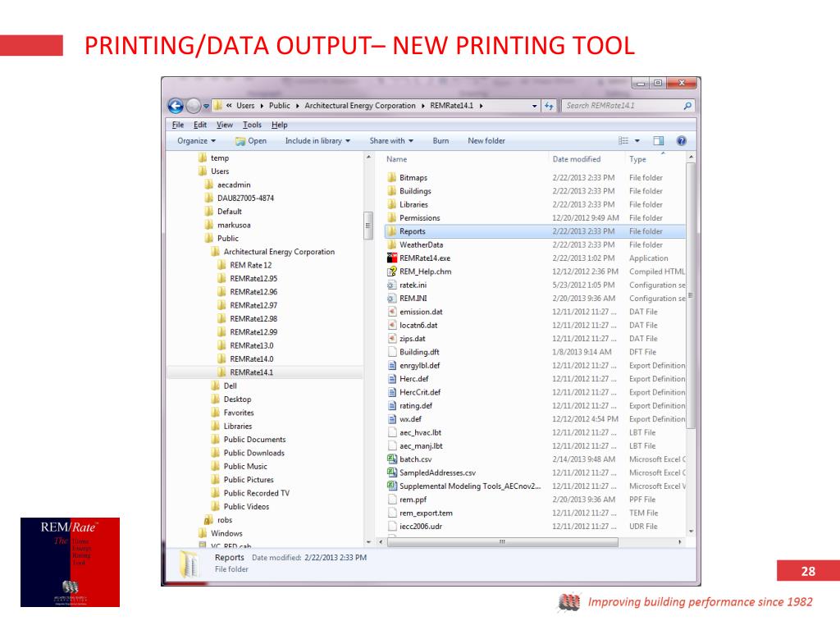Select the Permissions folder icon

[391, 217]
